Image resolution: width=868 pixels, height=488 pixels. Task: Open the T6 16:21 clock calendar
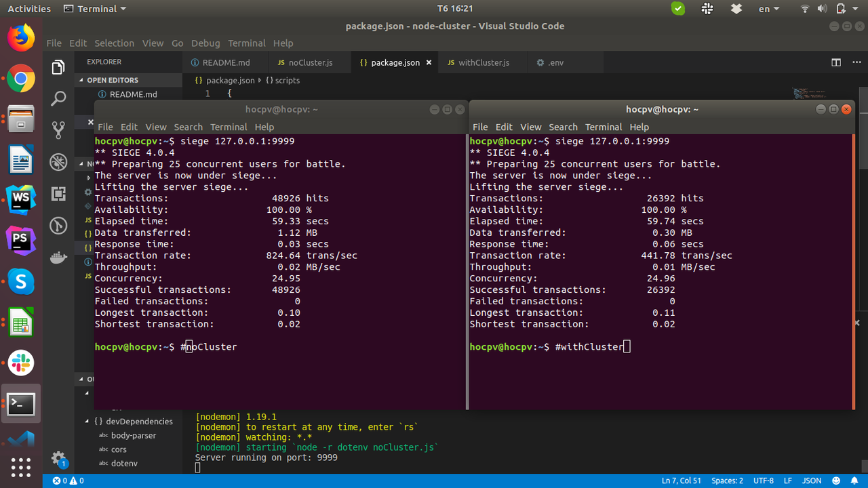pyautogui.click(x=454, y=9)
